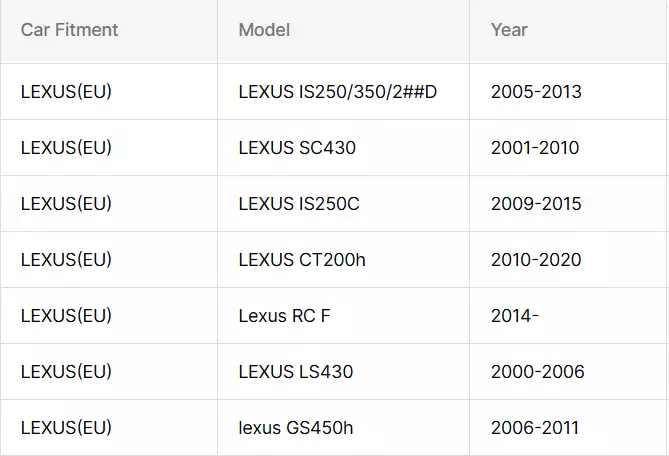Click the 2009-2015 year cell
The image size is (669, 456).
click(536, 204)
